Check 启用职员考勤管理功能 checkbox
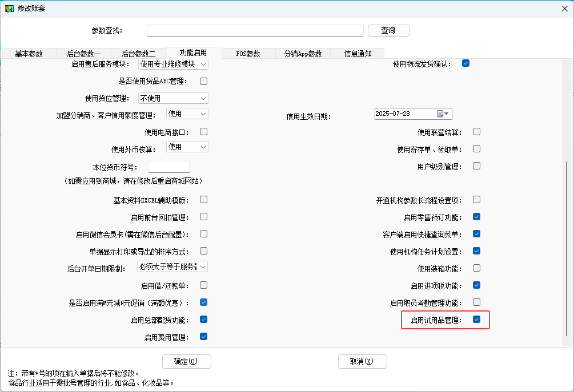This screenshot has width=574, height=392. pos(476,302)
